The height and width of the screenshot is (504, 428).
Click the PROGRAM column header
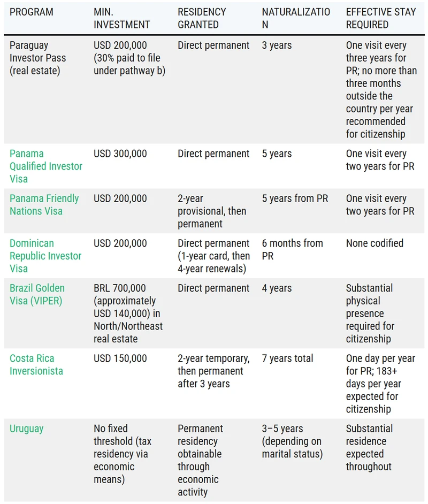32,12
